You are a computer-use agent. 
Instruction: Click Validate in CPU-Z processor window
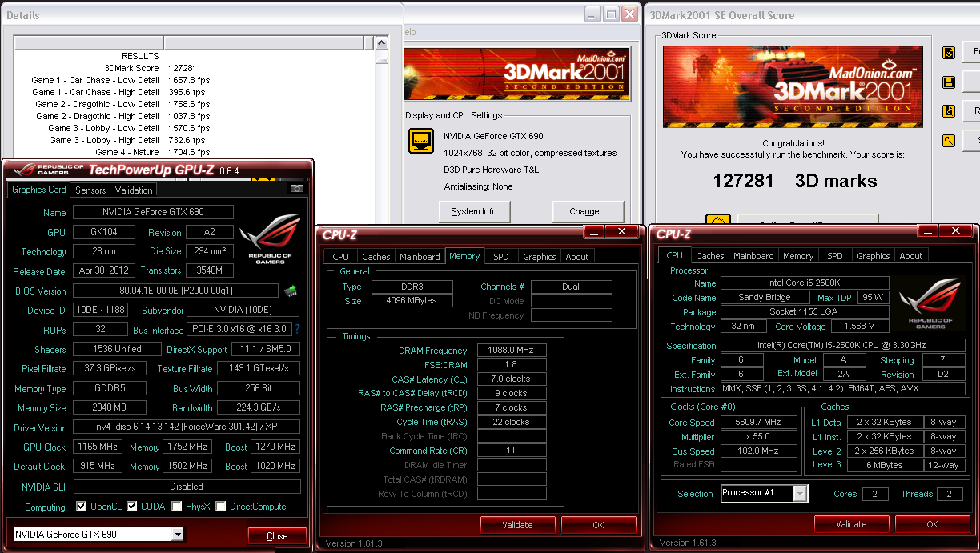tap(851, 524)
